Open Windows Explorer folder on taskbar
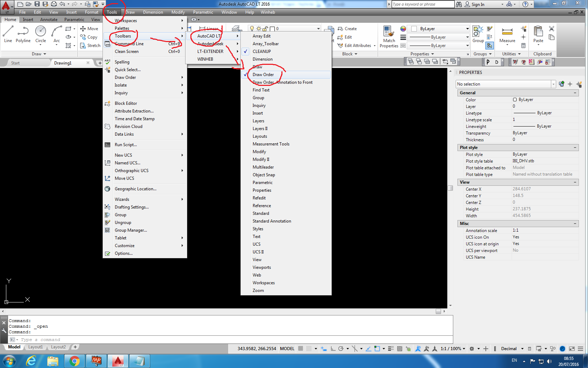Image resolution: width=588 pixels, height=368 pixels. [x=53, y=361]
